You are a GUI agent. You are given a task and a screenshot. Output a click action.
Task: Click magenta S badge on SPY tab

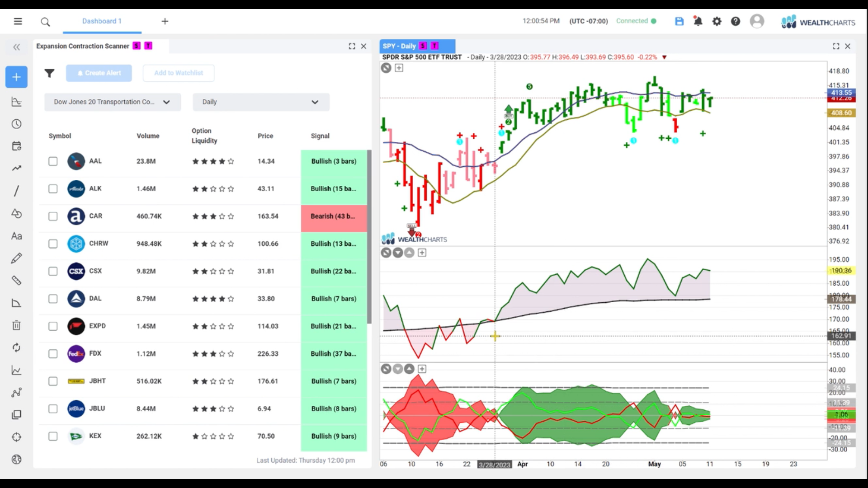pos(423,46)
